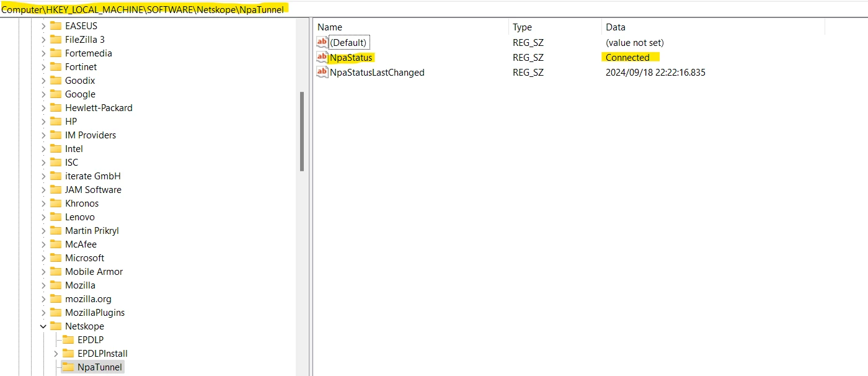
Task: Click the HP folder icon
Action: point(56,122)
